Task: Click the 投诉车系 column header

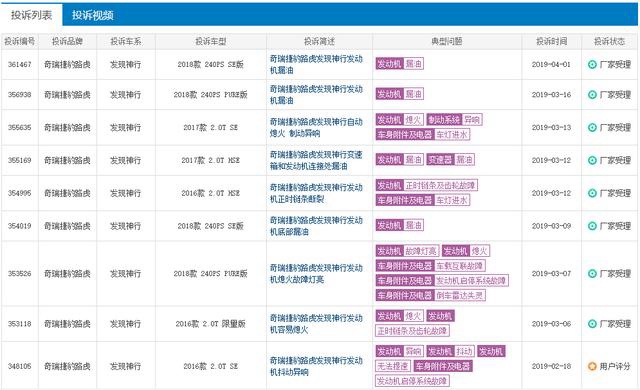Action: (x=126, y=41)
